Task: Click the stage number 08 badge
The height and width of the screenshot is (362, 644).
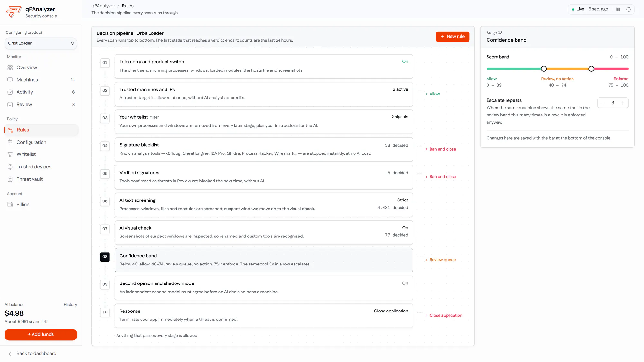Action: (105, 257)
